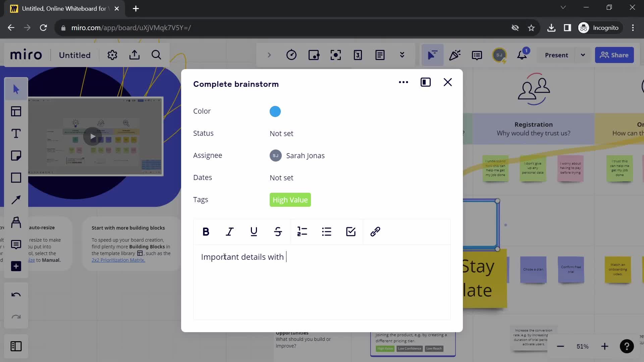Close the Complete brainstorm panel
Screen dimensions: 644x362
point(448,82)
